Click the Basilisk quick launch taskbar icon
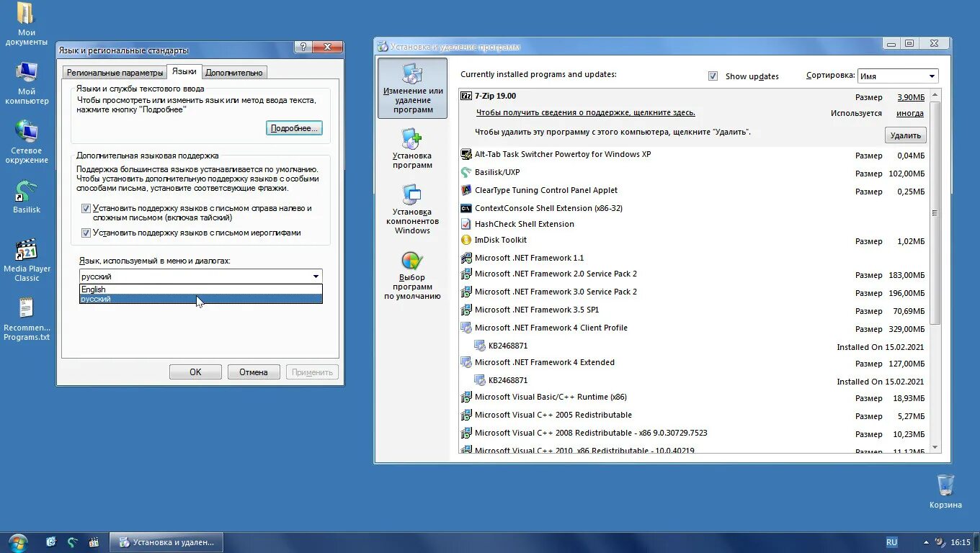This screenshot has width=980, height=553. 72,542
